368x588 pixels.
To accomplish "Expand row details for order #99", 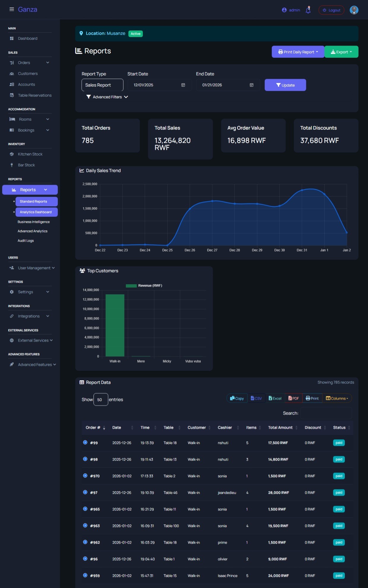I will [x=85, y=442].
